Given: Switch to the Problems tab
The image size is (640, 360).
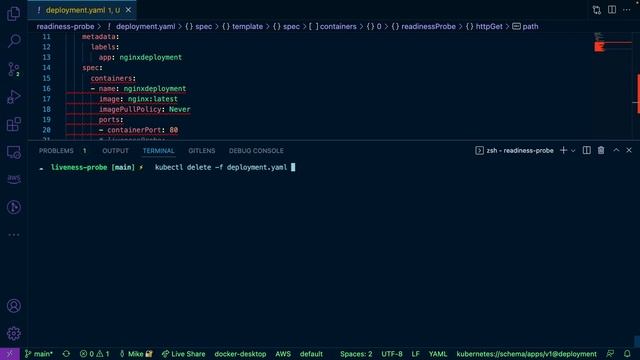Looking at the screenshot, I should (x=56, y=151).
